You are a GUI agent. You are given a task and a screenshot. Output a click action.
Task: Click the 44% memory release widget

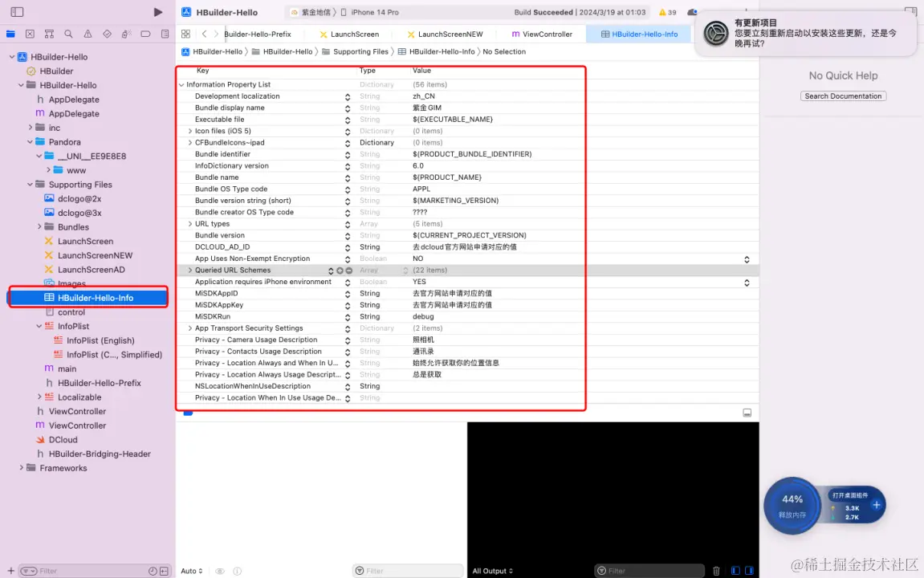click(792, 506)
